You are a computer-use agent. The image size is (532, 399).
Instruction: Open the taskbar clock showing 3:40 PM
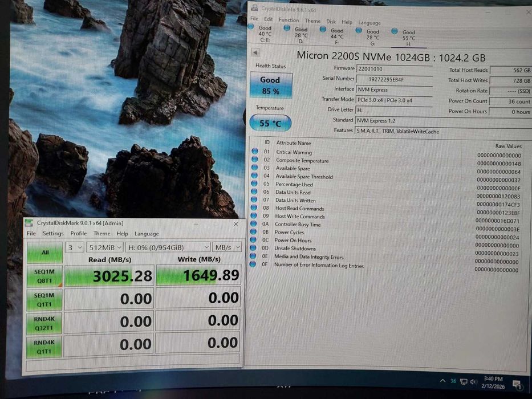493,382
